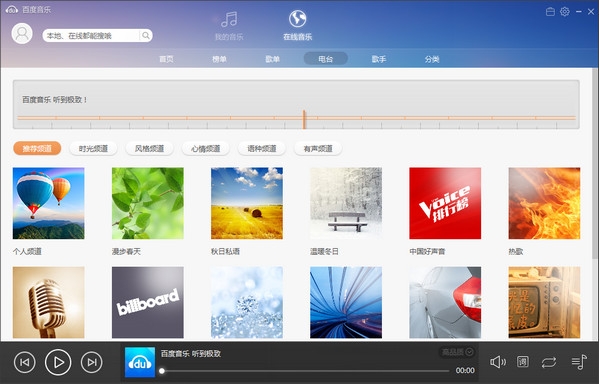The image size is (599, 384).
Task: Open the skin/toolbox icon in title bar
Action: tap(550, 11)
